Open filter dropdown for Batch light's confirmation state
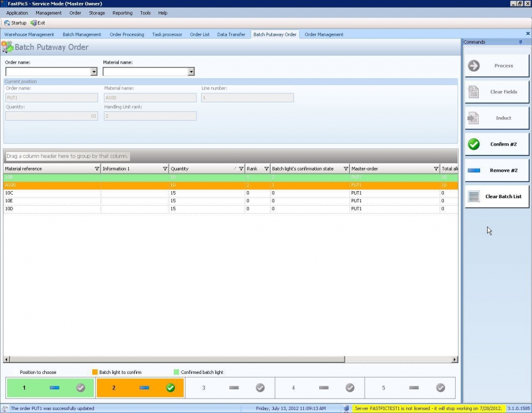The image size is (532, 413). coord(346,169)
